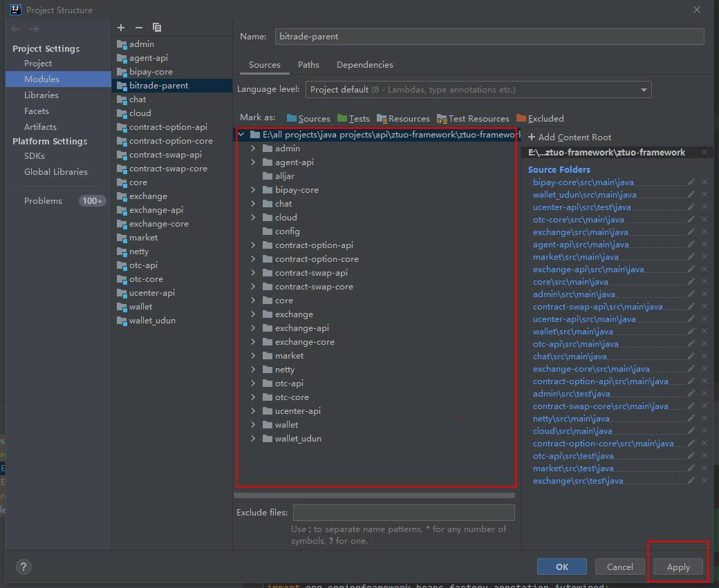
Task: Expand the chat folder in tree
Action: click(x=253, y=203)
